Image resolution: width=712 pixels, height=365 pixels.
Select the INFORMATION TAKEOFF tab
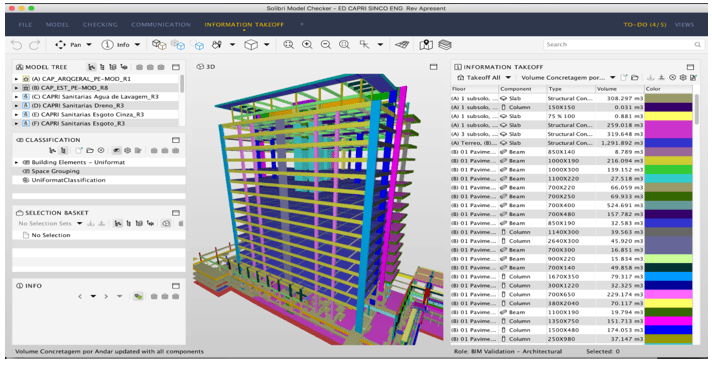244,25
